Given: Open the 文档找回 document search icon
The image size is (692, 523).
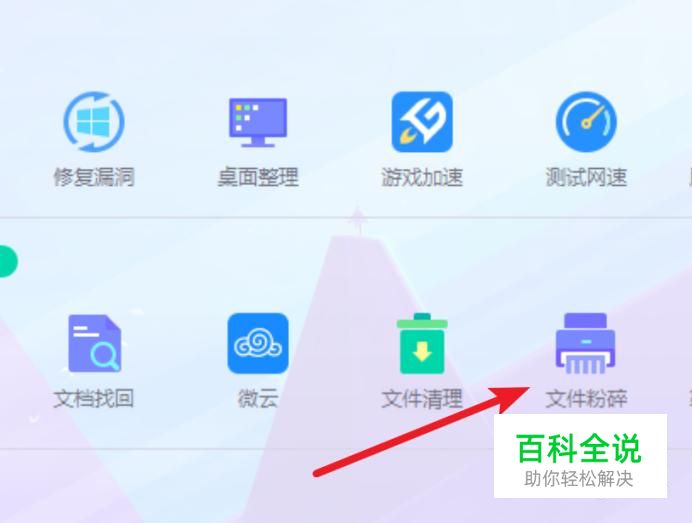Looking at the screenshot, I should (94, 343).
